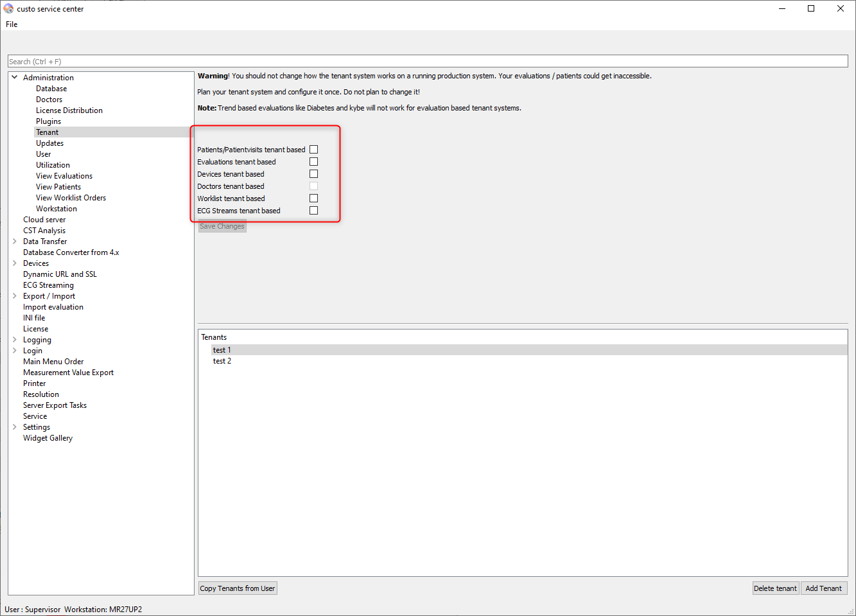Click the Add Tenant button

pyautogui.click(x=823, y=588)
